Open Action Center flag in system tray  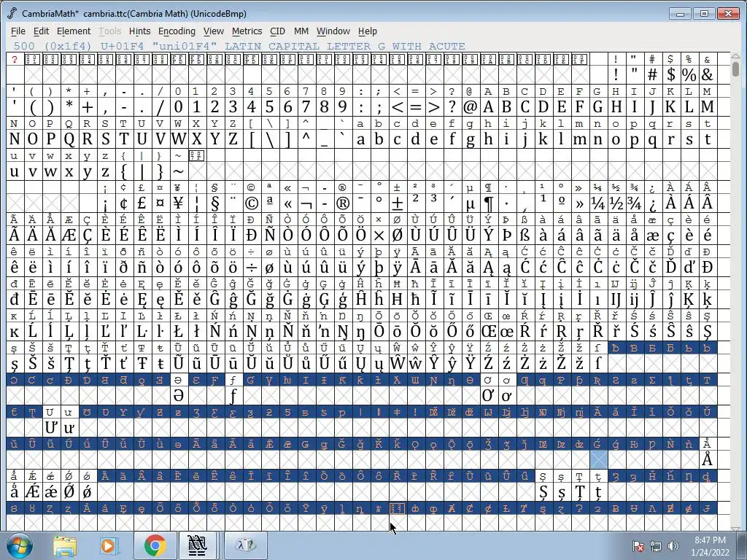(x=638, y=546)
